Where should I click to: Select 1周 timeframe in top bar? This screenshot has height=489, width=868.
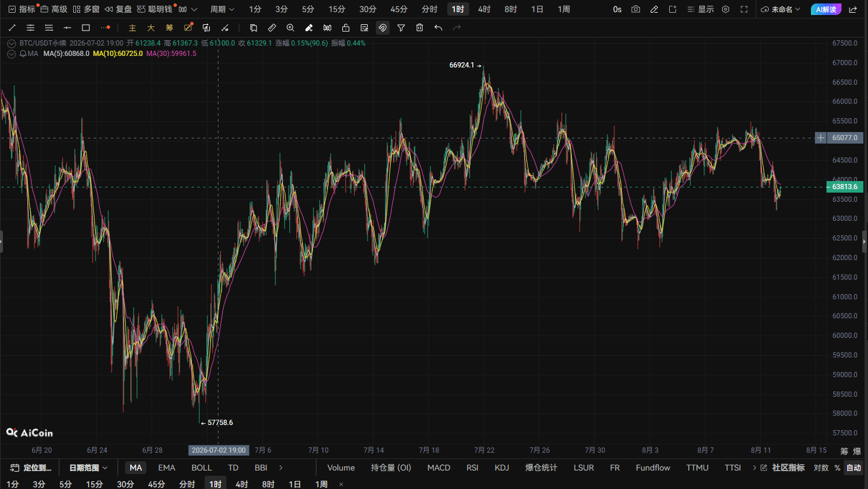[564, 9]
